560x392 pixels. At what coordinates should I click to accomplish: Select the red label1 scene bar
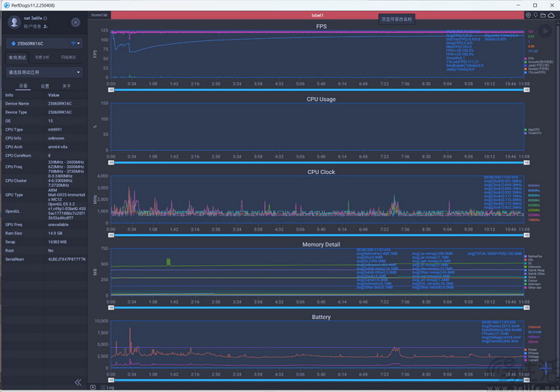317,15
